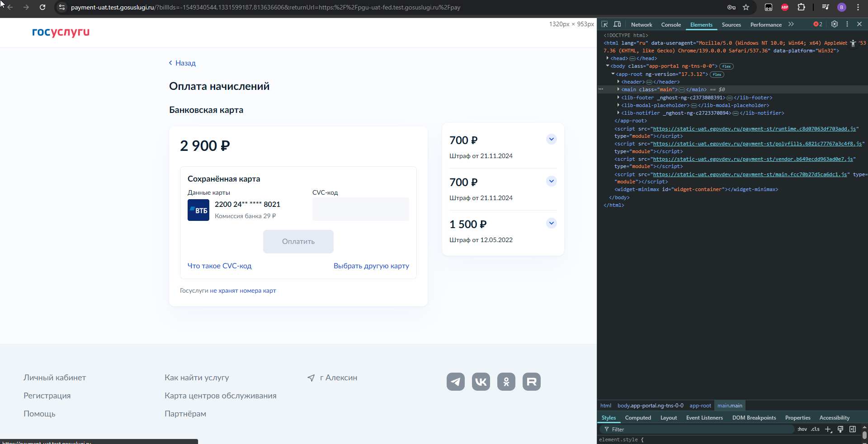Open the Telegram social icon in footer

tap(455, 382)
